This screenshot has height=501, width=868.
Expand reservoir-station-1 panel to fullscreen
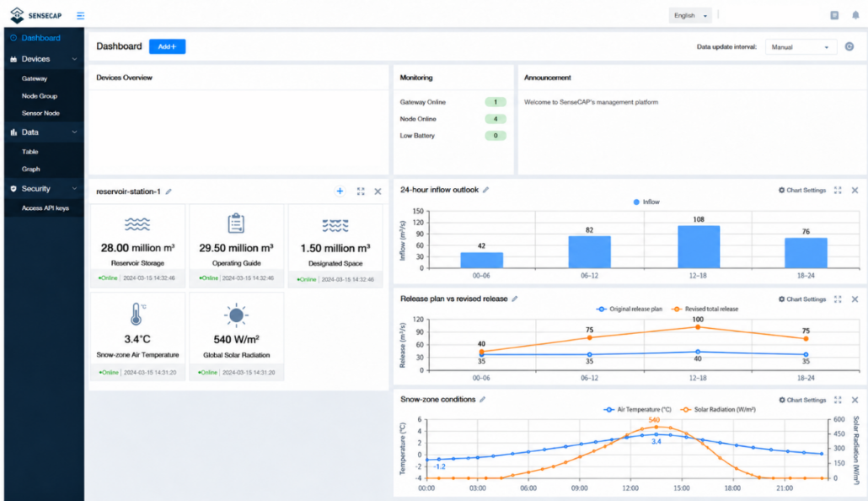(x=361, y=191)
